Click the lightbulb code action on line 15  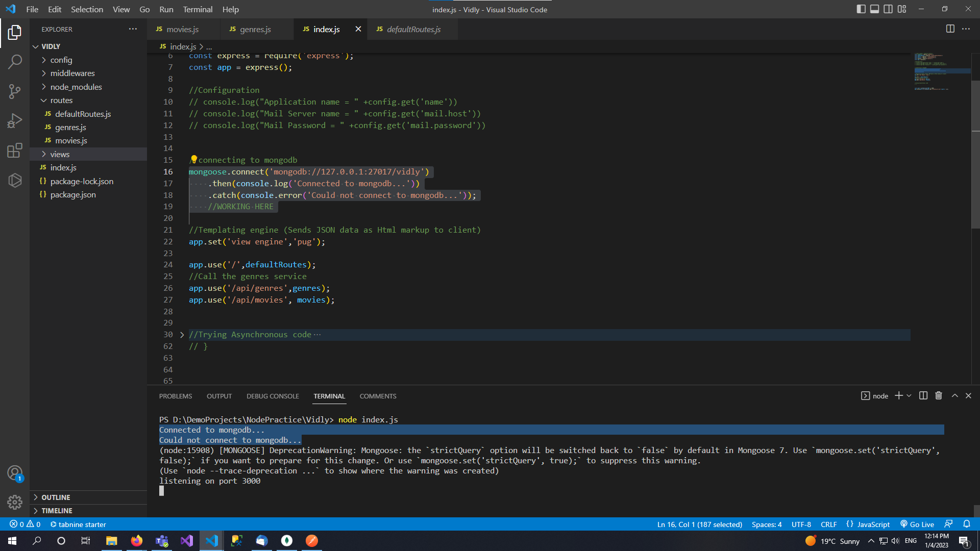point(193,160)
